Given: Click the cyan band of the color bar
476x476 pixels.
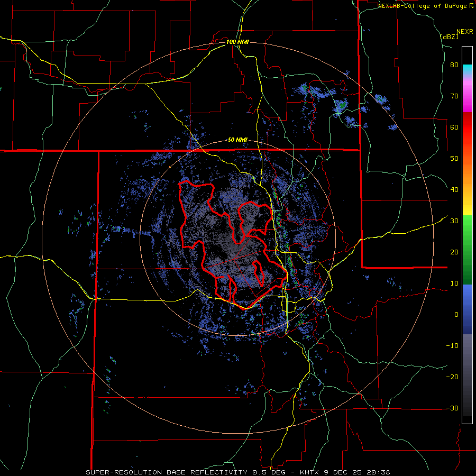Looking at the screenshot, I should click(x=467, y=69).
